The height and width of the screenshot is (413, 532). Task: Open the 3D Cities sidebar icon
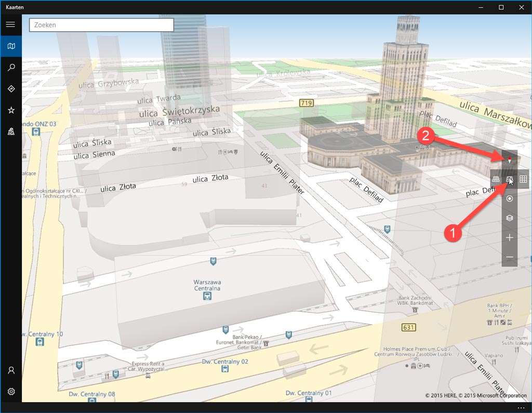11,131
